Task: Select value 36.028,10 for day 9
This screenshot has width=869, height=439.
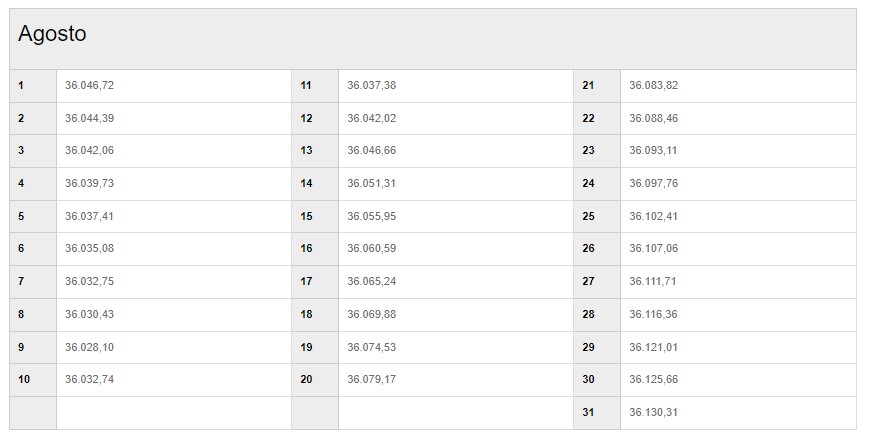Action: [89, 347]
